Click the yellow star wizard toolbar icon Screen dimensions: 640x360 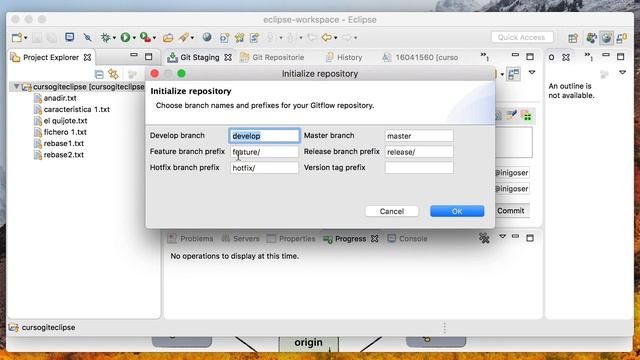click(x=240, y=38)
